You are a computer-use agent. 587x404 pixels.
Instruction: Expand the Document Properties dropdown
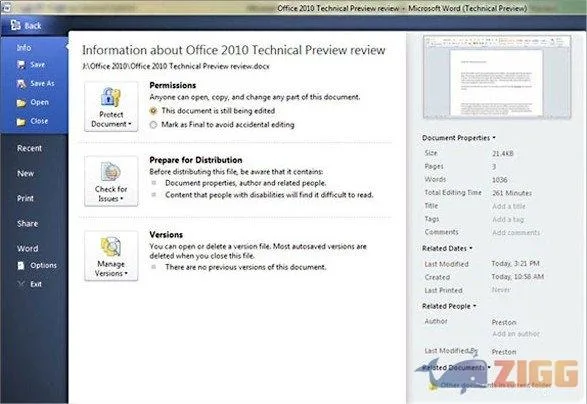pos(459,138)
